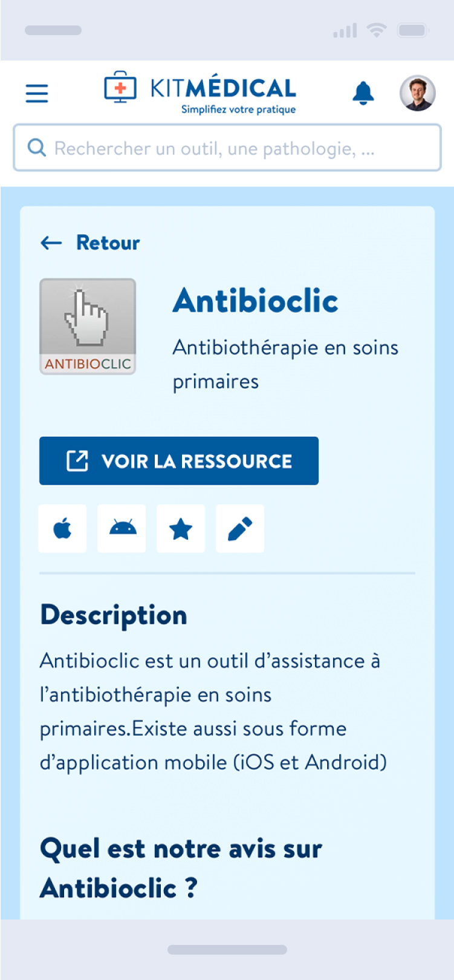Click the KITMÉDICAL logo text
The image size is (454, 980).
click(223, 88)
